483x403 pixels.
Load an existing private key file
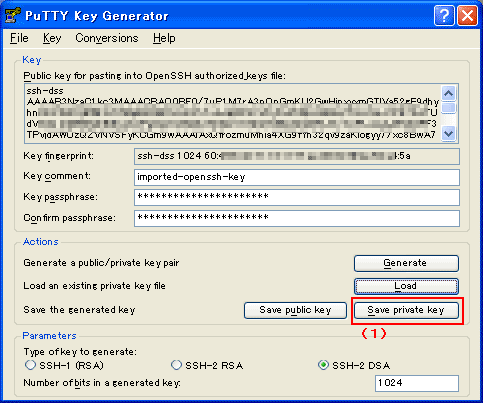(x=406, y=286)
